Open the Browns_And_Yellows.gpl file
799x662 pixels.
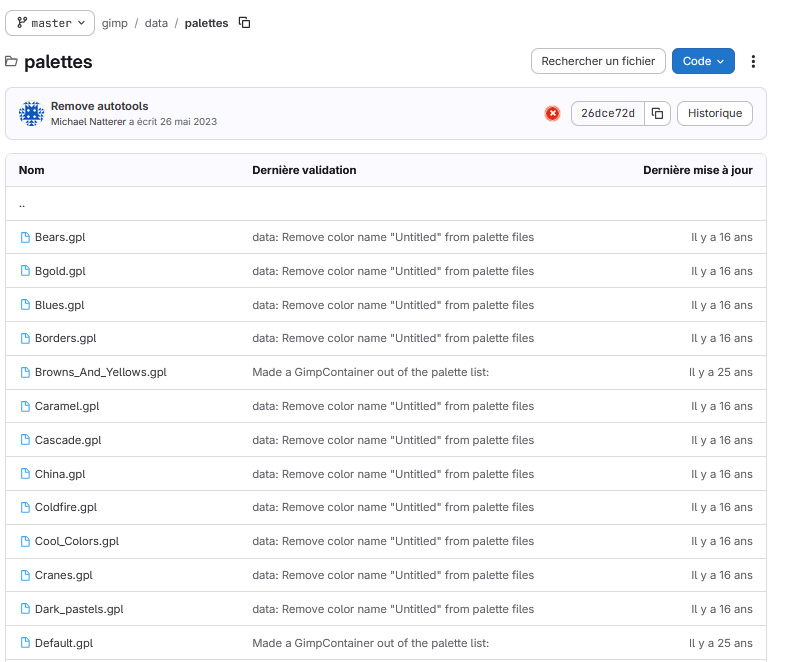[101, 373]
